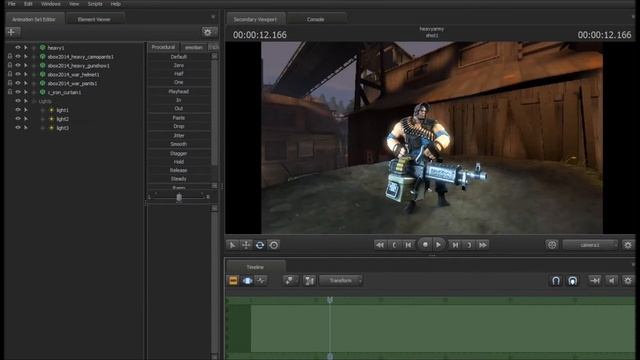Screen dimensions: 640x360
Task: Open the Edit menu
Action: click(28, 4)
